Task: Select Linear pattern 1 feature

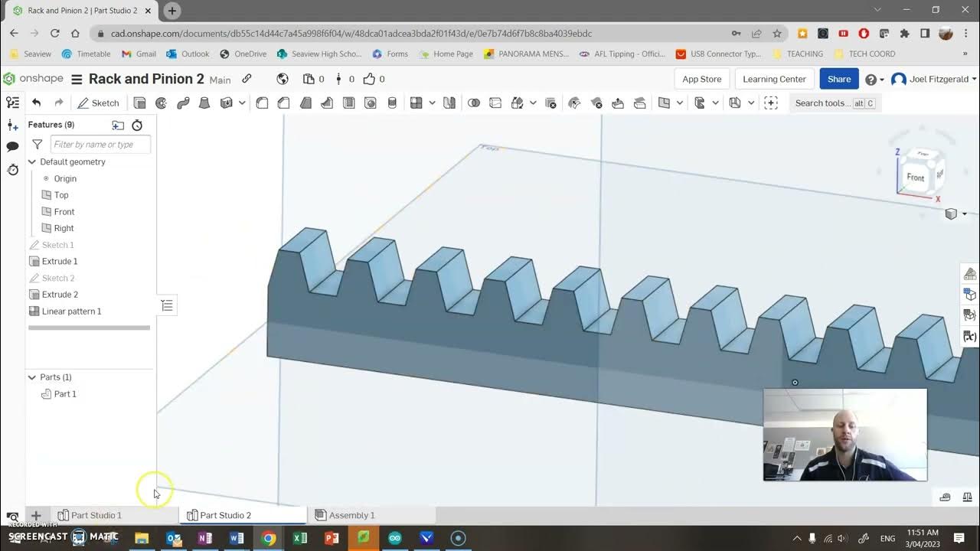Action: pyautogui.click(x=71, y=311)
